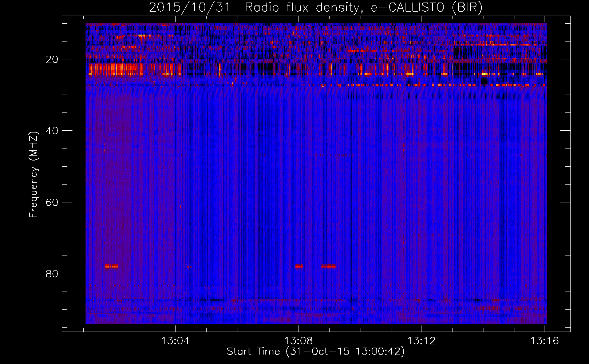This screenshot has width=589, height=364.
Task: Click the "60" frequency tick label
Action: pos(52,202)
